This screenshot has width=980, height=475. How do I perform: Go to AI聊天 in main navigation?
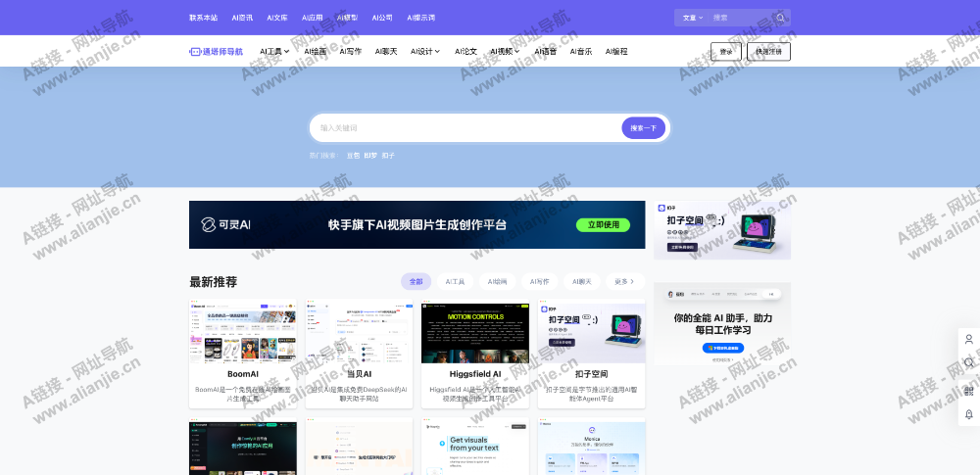pos(386,51)
